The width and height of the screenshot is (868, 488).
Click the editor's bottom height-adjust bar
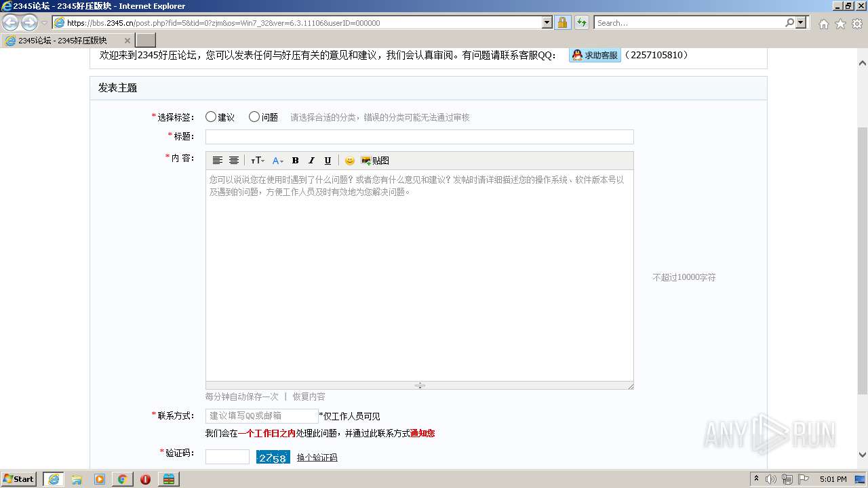(x=420, y=385)
